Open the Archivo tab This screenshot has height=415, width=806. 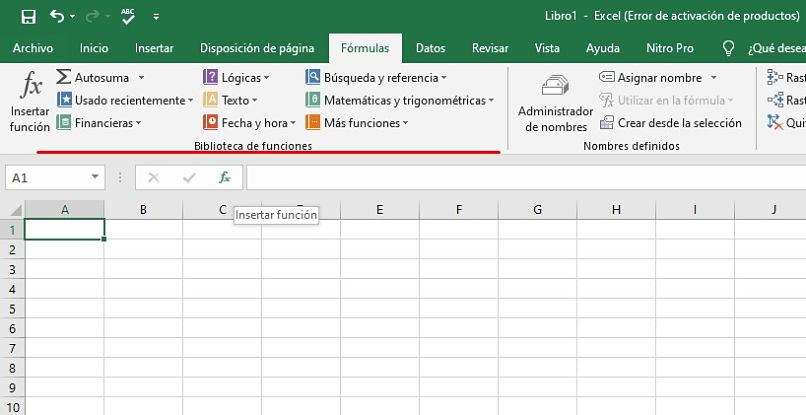tap(33, 48)
